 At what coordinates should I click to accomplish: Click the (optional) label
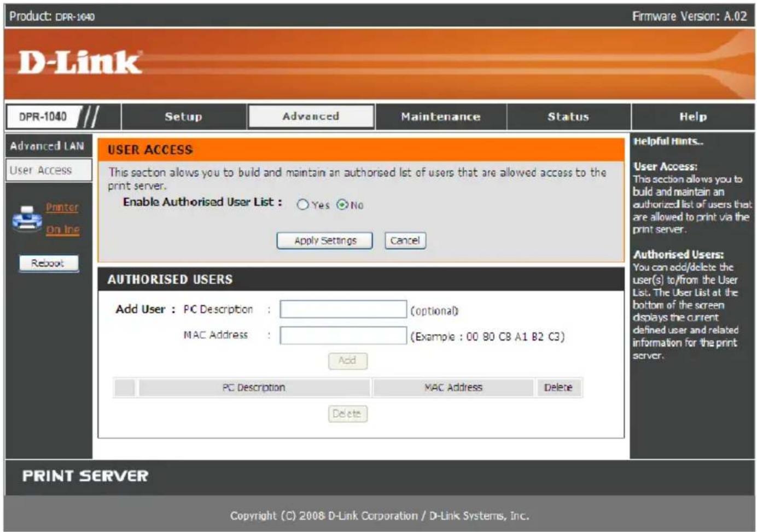(434, 311)
